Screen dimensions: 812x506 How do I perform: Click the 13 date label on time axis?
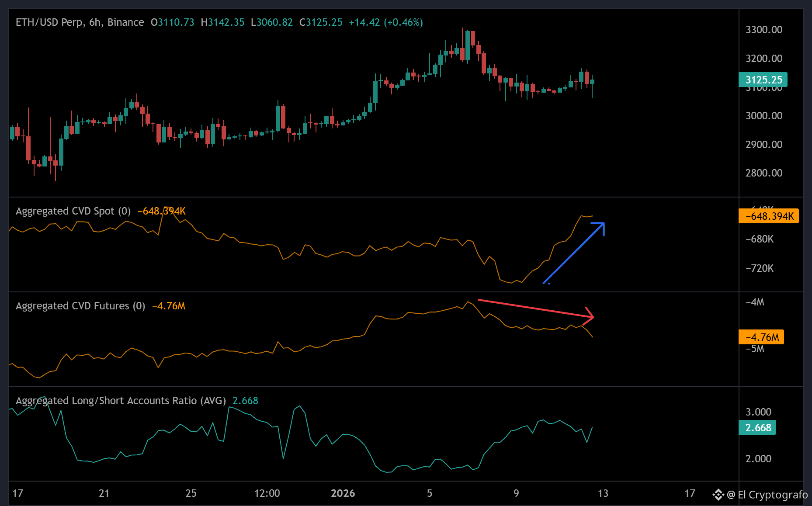coord(603,493)
